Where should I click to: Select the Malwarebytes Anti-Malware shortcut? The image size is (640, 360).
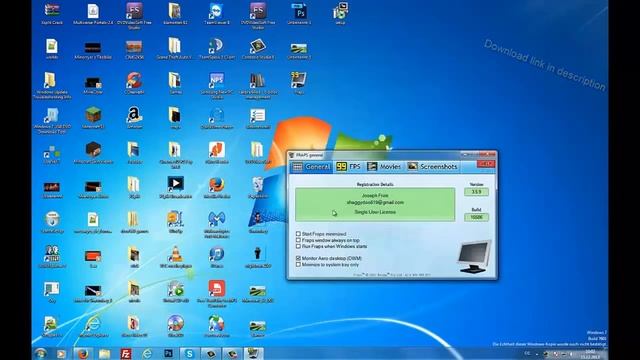coord(216,224)
